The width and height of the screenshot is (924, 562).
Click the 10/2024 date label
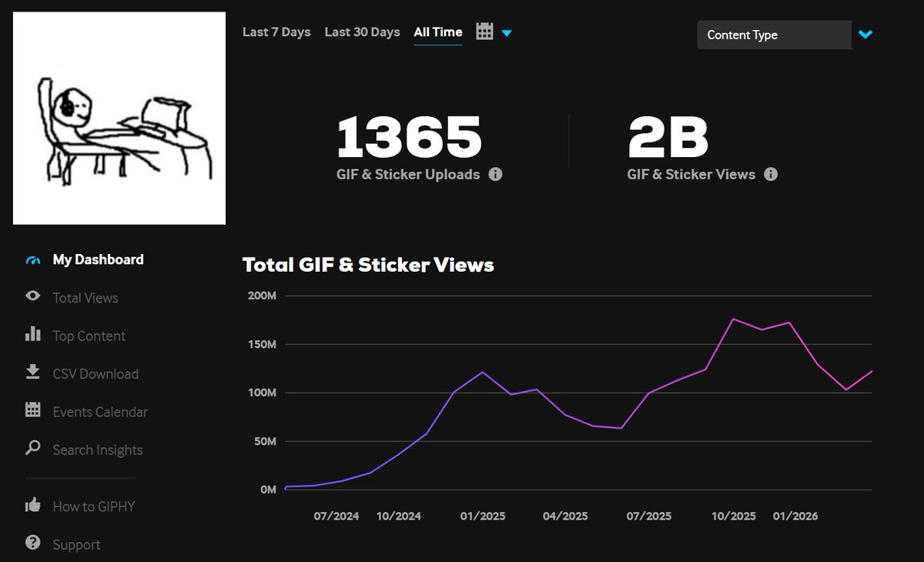point(399,516)
